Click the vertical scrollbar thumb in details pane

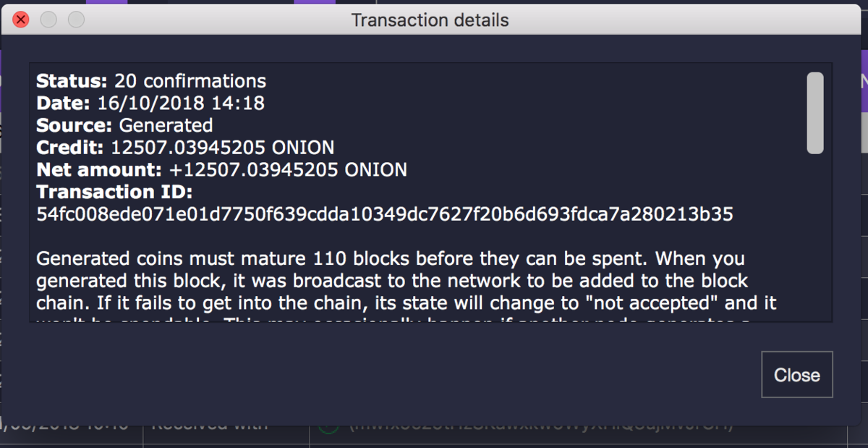[x=815, y=113]
